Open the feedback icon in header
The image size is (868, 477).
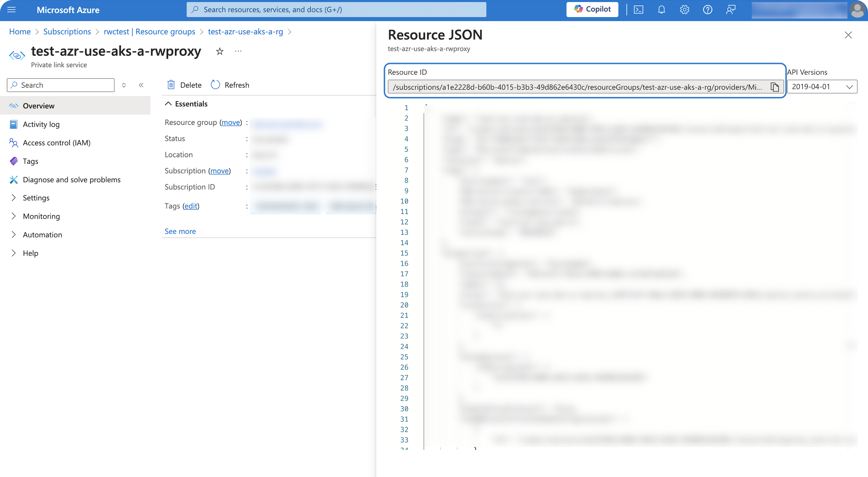730,10
